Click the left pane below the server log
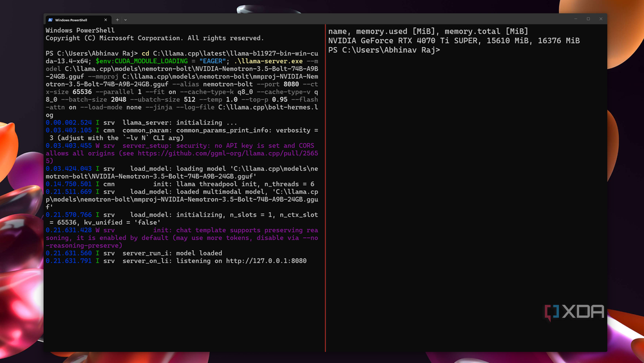The height and width of the screenshot is (363, 644). tap(184, 308)
